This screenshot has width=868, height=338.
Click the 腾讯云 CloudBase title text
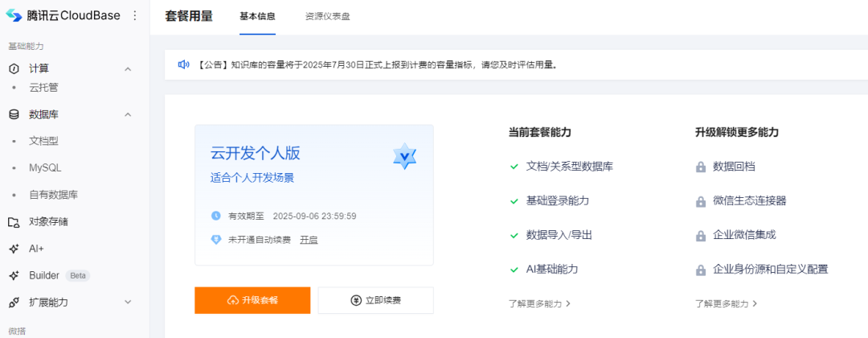coord(73,15)
